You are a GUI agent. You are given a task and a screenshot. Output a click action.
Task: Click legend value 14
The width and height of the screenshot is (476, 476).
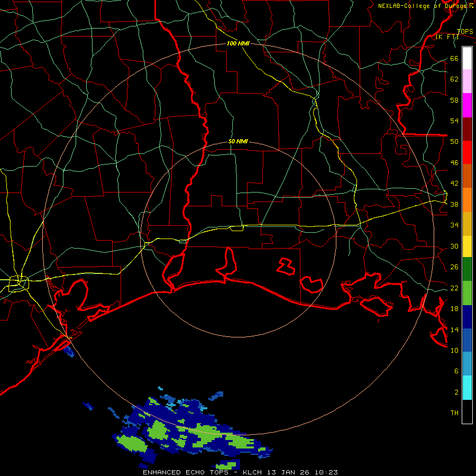coord(454,329)
